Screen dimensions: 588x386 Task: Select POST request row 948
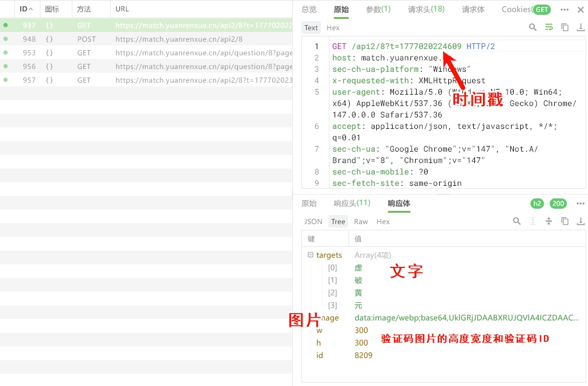coord(146,39)
